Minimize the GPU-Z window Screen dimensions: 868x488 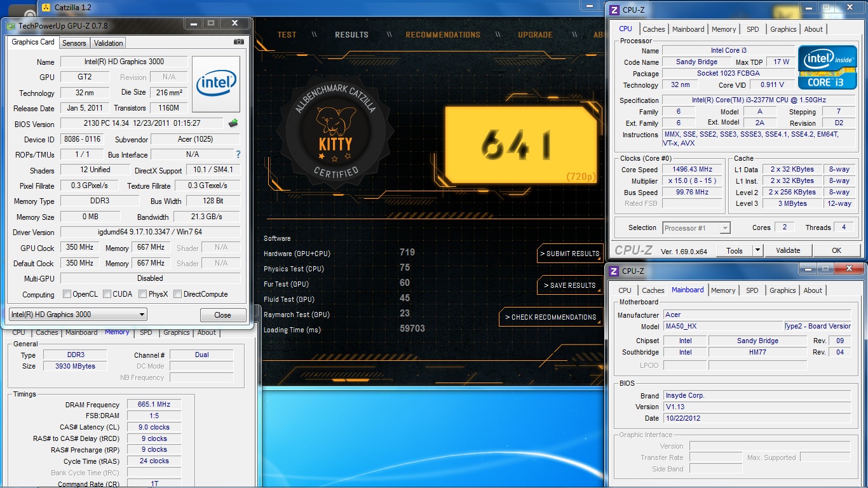tap(193, 23)
